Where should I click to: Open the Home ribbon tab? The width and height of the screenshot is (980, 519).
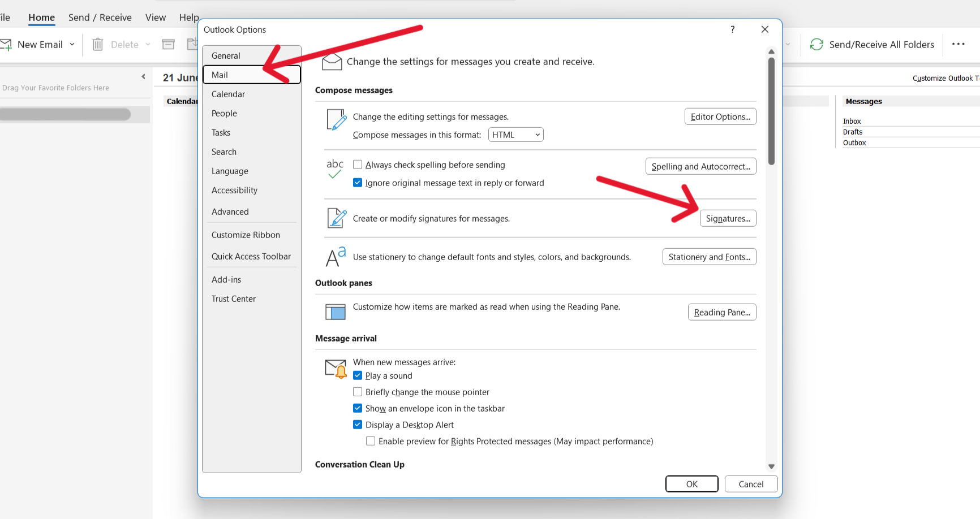(x=41, y=18)
